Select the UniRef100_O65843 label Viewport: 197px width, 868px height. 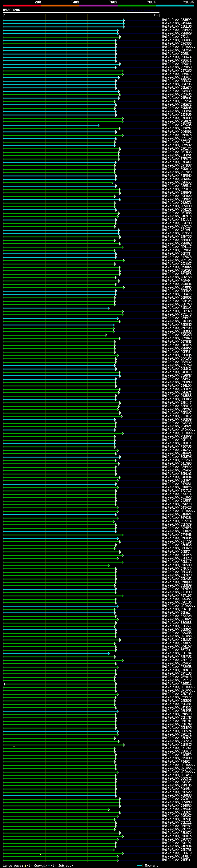pyautogui.click(x=177, y=338)
